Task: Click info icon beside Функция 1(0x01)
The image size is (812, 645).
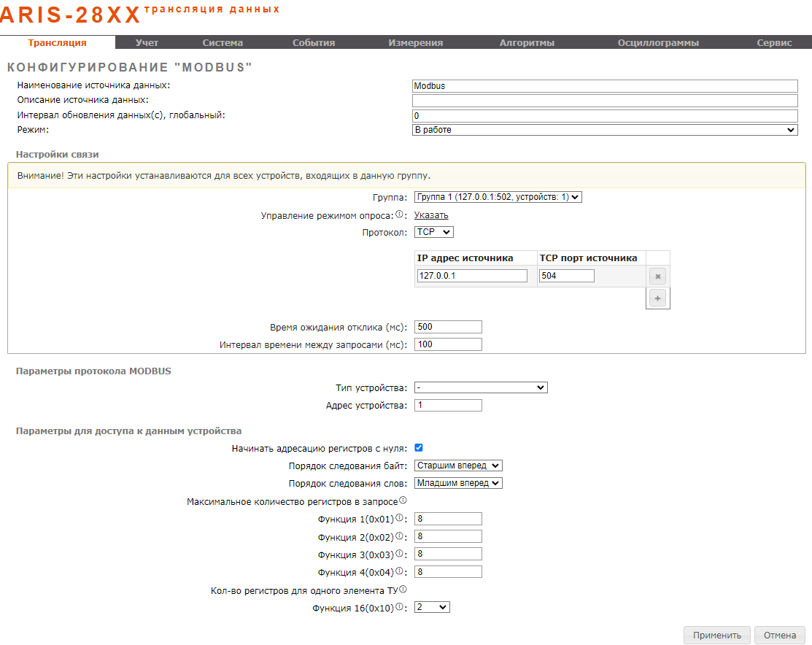Action: pyautogui.click(x=399, y=518)
